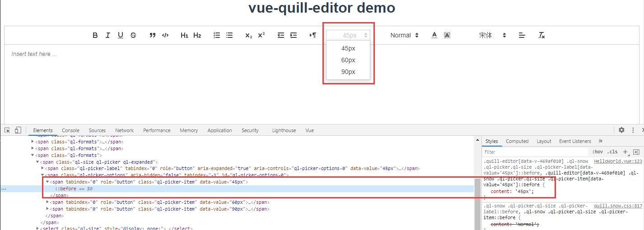Select the ::before pseudo-element row
Image resolution: width=644 pixels, height=230 pixels.
click(x=237, y=189)
